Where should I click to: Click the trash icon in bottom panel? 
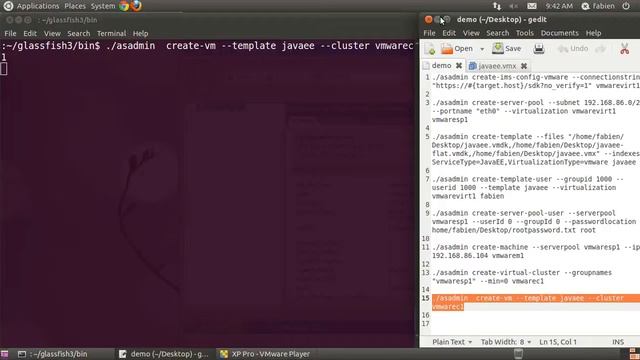click(x=518, y=354)
